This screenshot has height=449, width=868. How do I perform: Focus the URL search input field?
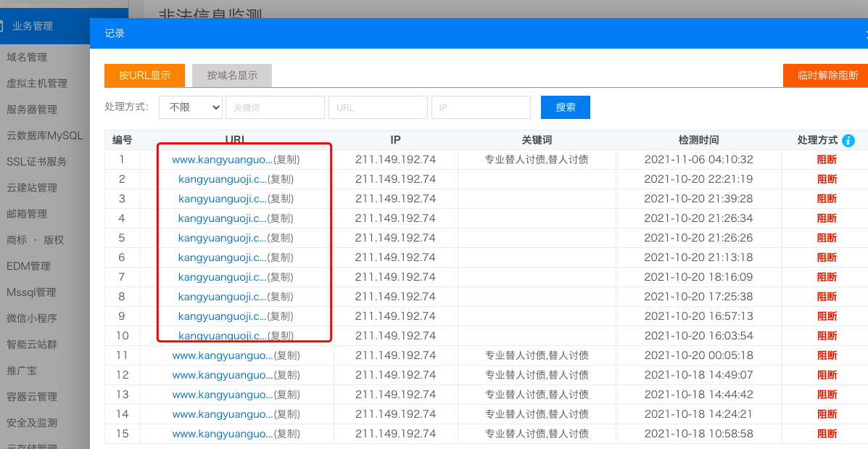coord(378,107)
